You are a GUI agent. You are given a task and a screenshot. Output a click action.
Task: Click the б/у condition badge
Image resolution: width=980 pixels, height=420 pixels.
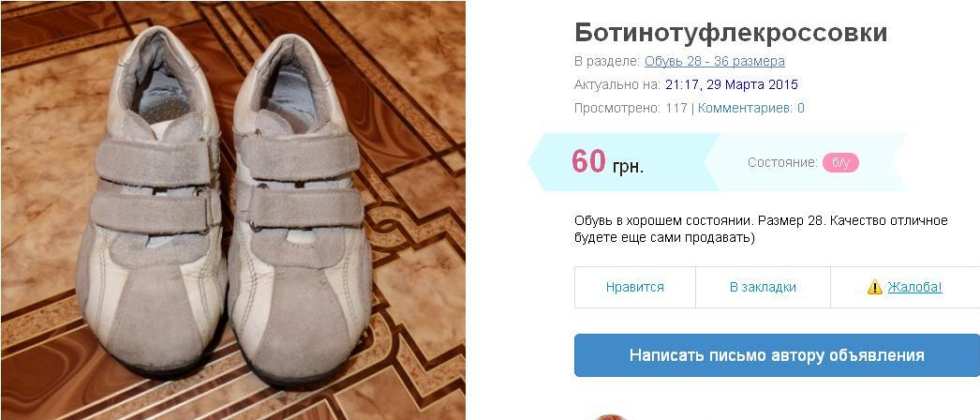click(x=840, y=162)
